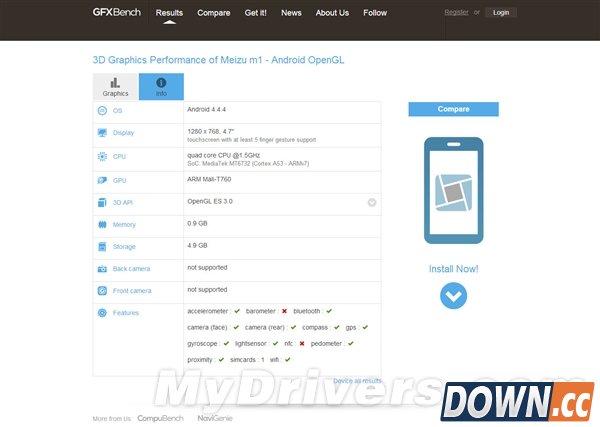
Task: Click the GPU row icon
Action: click(102, 180)
